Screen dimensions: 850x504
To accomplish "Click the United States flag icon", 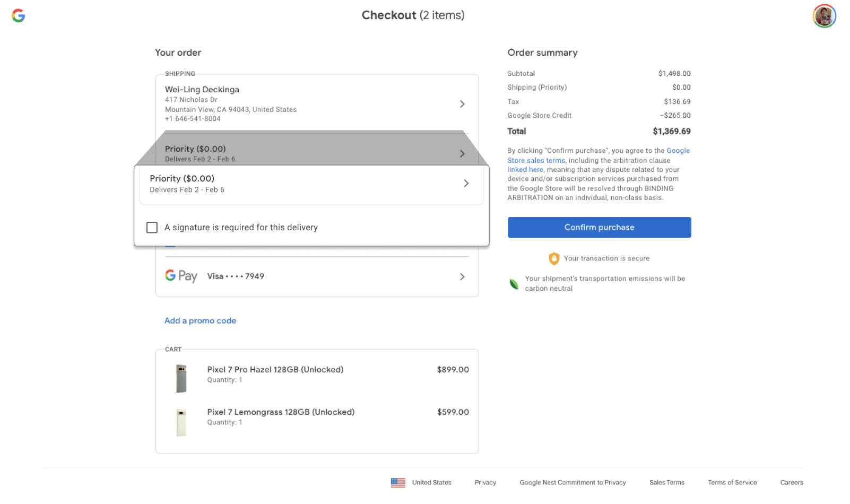I will [398, 483].
